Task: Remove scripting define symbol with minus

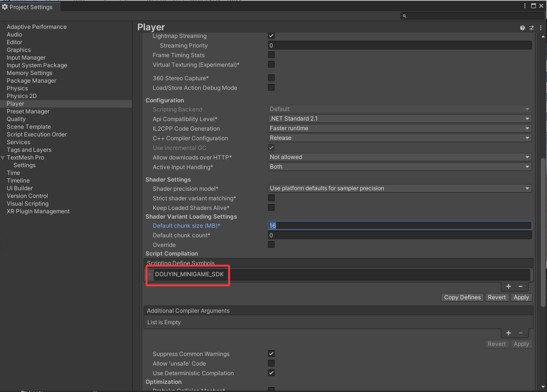Action: pos(521,286)
